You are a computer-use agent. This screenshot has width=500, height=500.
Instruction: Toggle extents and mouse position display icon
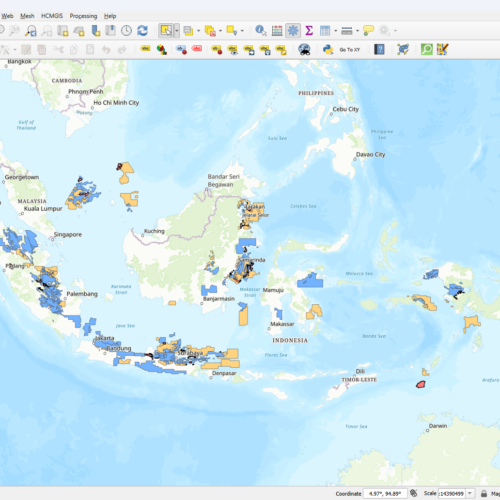(x=414, y=493)
